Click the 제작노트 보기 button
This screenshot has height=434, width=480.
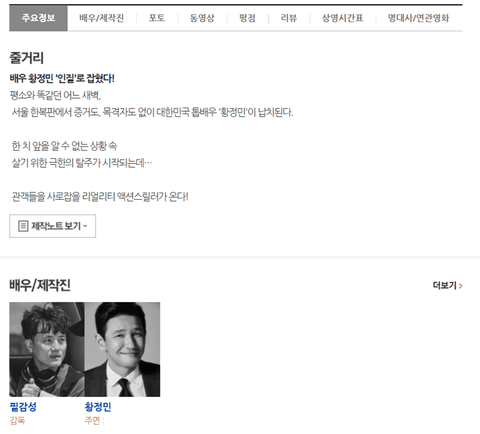point(52,226)
